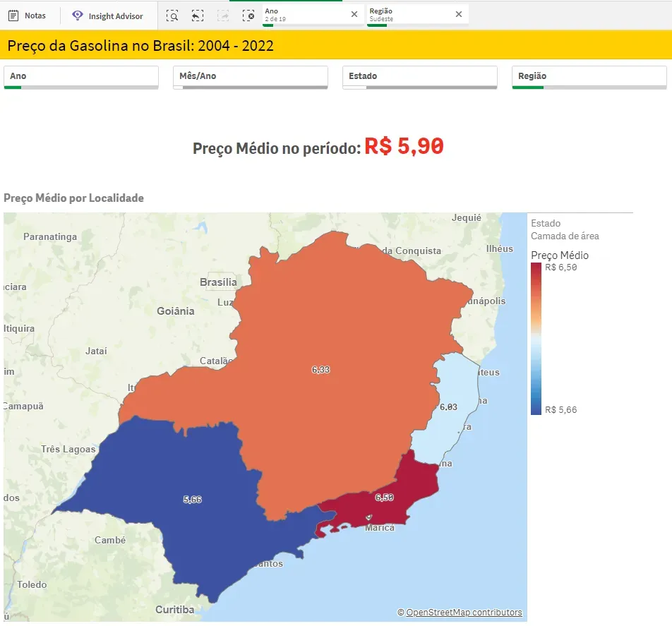Image resolution: width=672 pixels, height=626 pixels.
Task: Select the São Paulo state showing 5.66
Action: click(x=191, y=499)
